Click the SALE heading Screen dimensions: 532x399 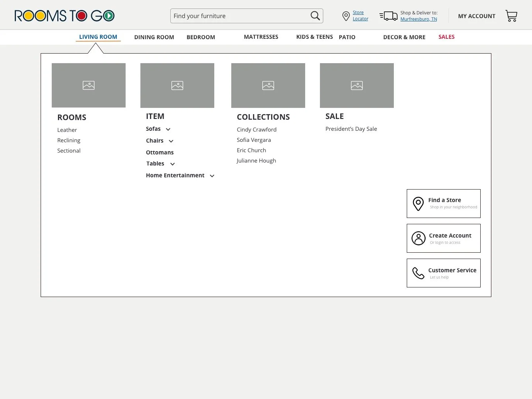pyautogui.click(x=335, y=116)
